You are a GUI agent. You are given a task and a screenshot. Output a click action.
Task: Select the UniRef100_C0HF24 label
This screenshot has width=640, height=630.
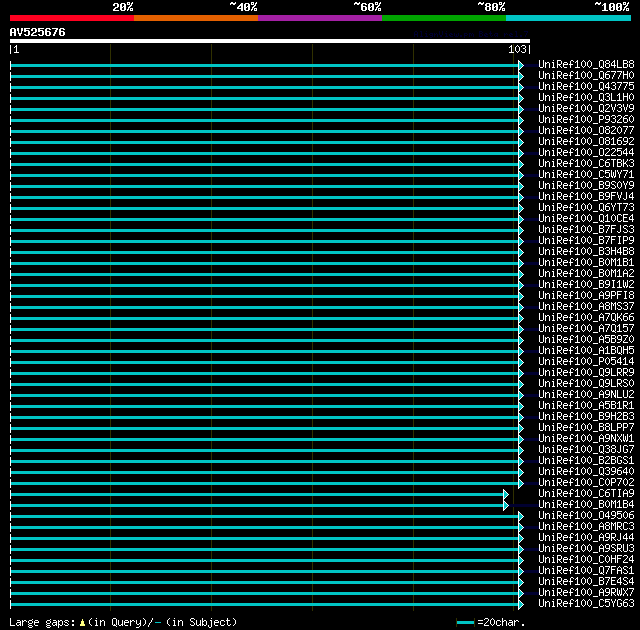click(586, 560)
